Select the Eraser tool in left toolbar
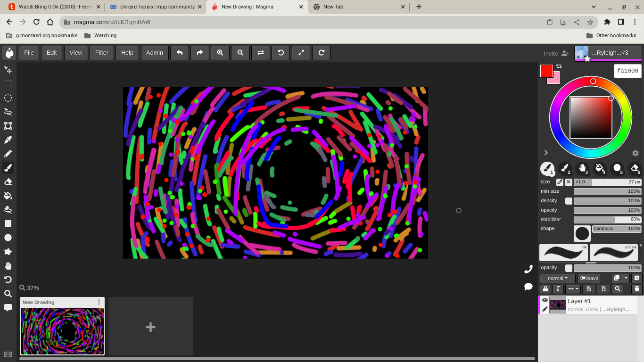The height and width of the screenshot is (362, 644). click(x=8, y=182)
